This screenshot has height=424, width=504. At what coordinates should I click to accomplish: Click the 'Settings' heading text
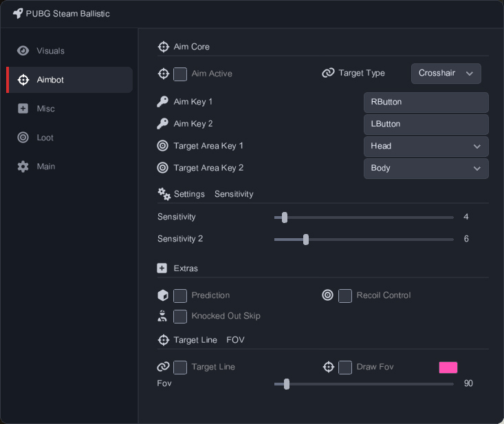click(189, 194)
